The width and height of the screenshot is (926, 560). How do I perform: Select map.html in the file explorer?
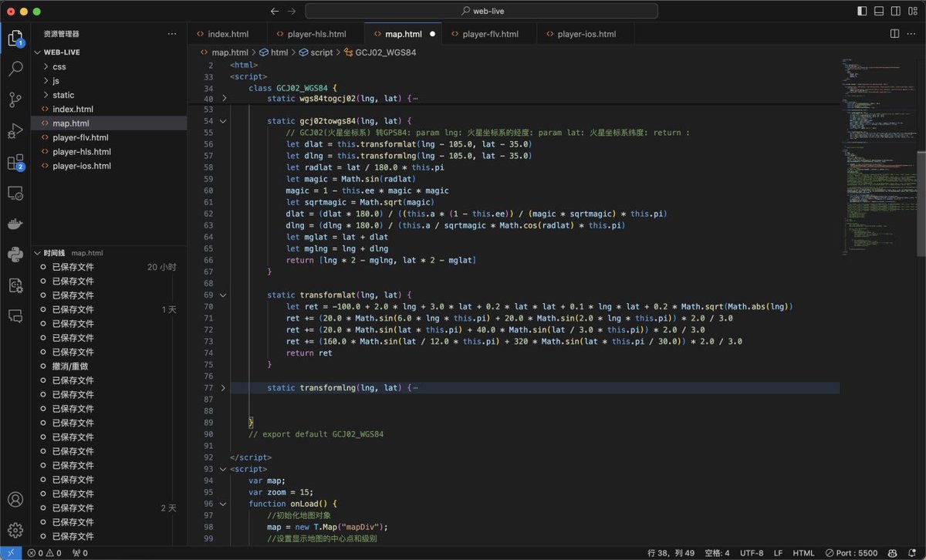(x=109, y=123)
